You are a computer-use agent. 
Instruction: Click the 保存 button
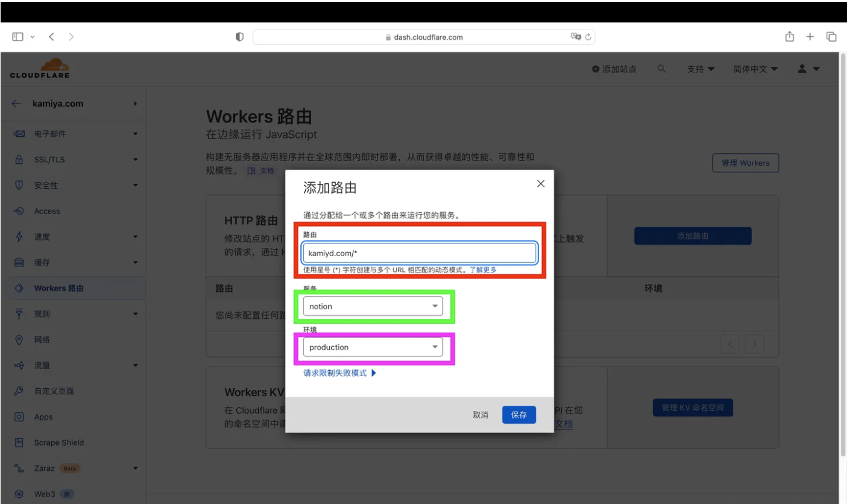[519, 415]
